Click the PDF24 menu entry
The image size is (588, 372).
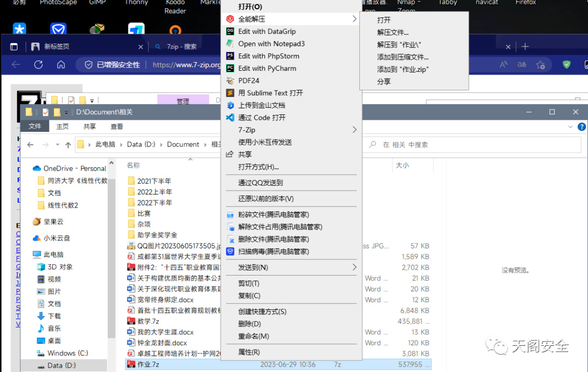click(291, 81)
